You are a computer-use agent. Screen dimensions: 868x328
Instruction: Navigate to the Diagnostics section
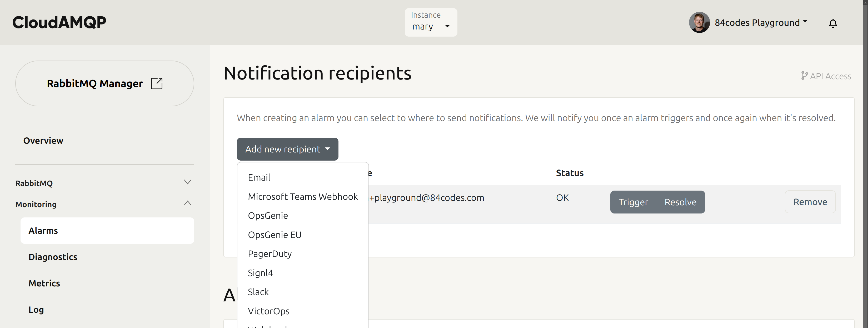click(x=53, y=256)
